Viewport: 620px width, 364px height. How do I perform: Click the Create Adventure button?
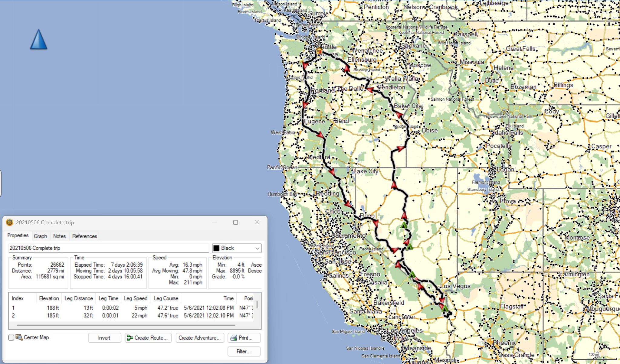tap(200, 338)
